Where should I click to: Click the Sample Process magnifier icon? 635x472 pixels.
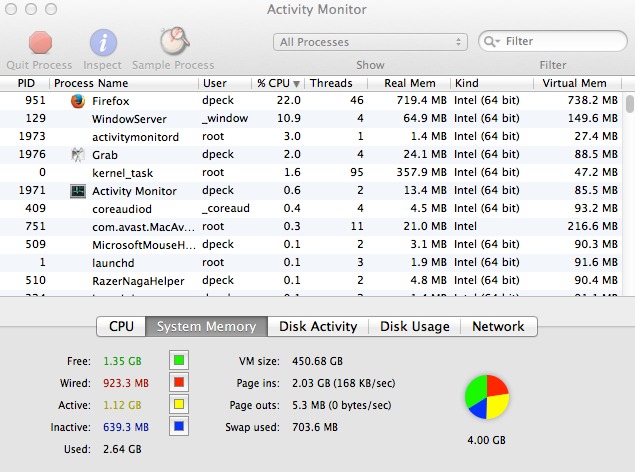click(x=175, y=41)
